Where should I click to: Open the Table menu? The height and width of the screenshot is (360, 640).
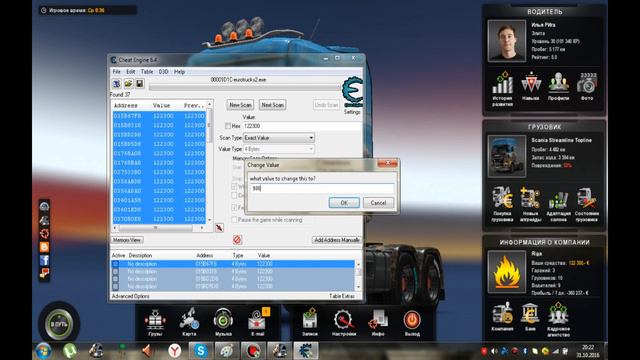(x=147, y=72)
